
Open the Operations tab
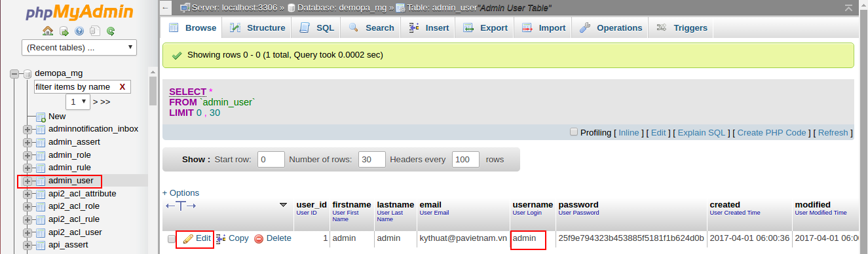[611, 27]
